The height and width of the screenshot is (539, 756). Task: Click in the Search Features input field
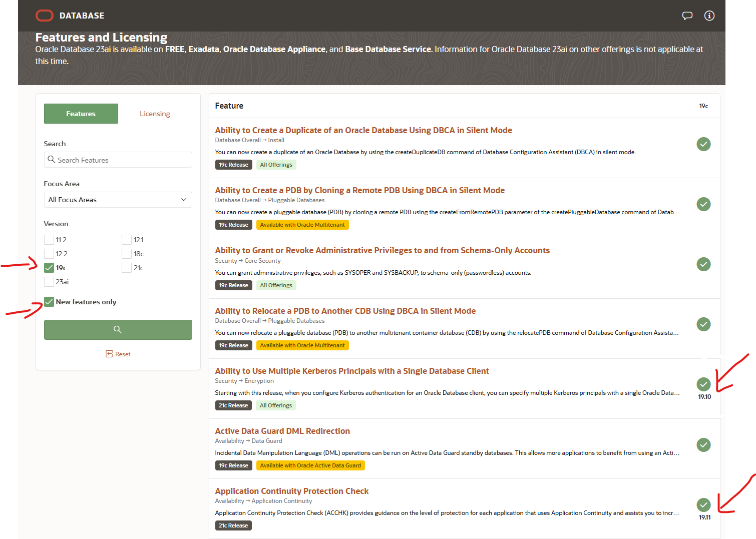click(118, 160)
